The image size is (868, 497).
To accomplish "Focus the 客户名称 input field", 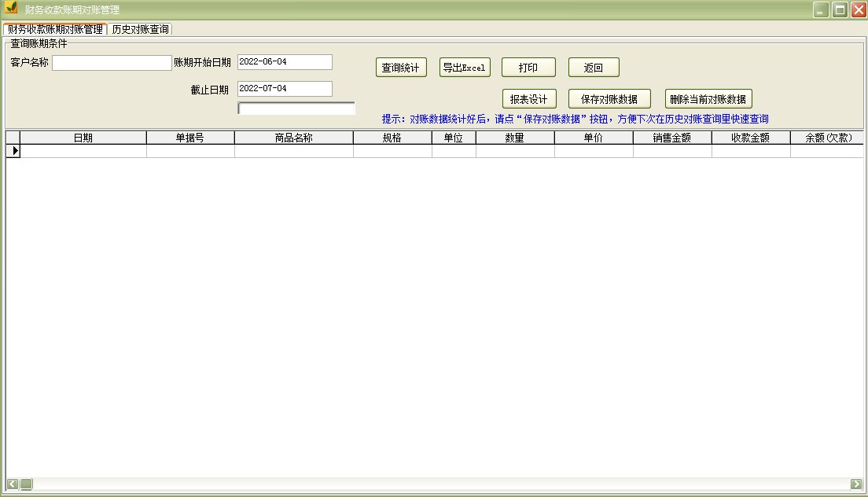I will coord(112,63).
